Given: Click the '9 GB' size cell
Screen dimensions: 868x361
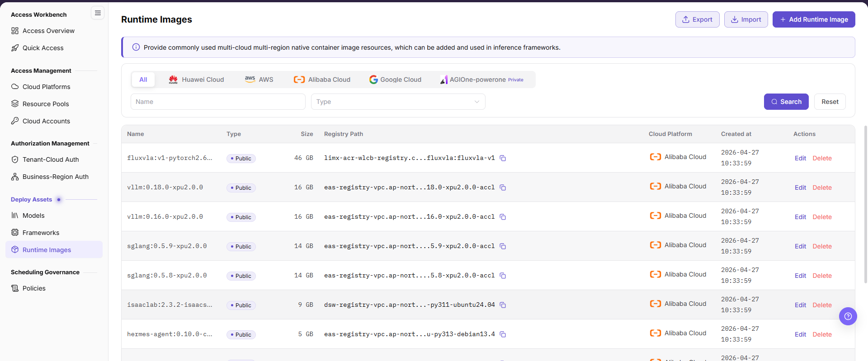Looking at the screenshot, I should point(306,305).
